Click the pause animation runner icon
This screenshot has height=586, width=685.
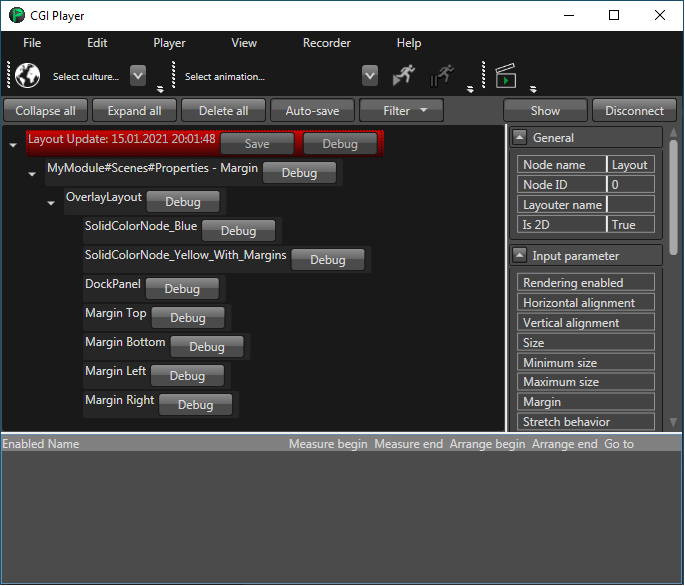[442, 76]
